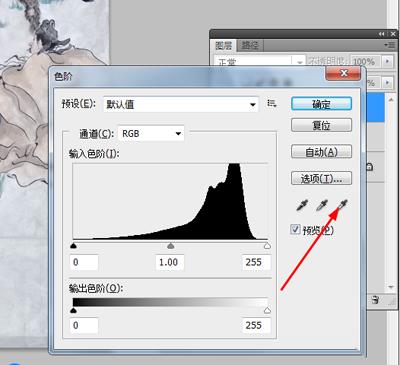The width and height of the screenshot is (400, 365).
Task: Click the output shadow field 0
Action: pyautogui.click(x=84, y=325)
